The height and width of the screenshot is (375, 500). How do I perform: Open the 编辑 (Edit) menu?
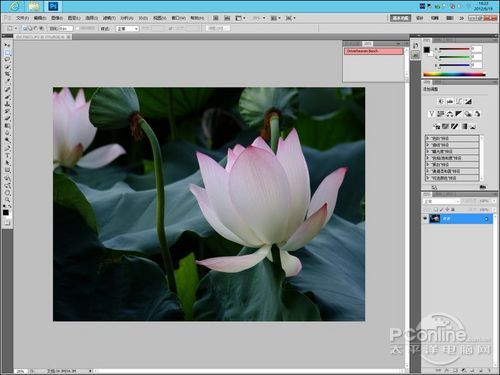coord(40,18)
